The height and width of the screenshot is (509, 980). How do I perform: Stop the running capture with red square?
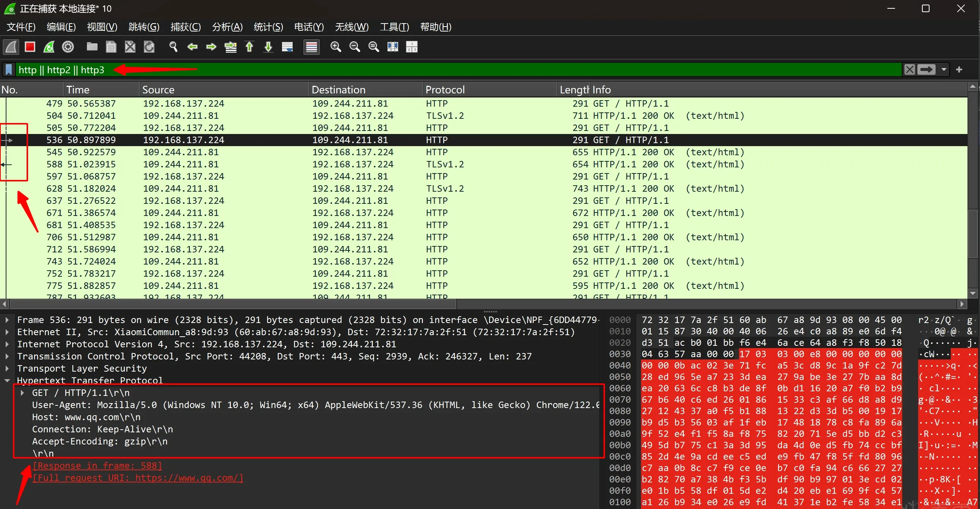coord(30,47)
